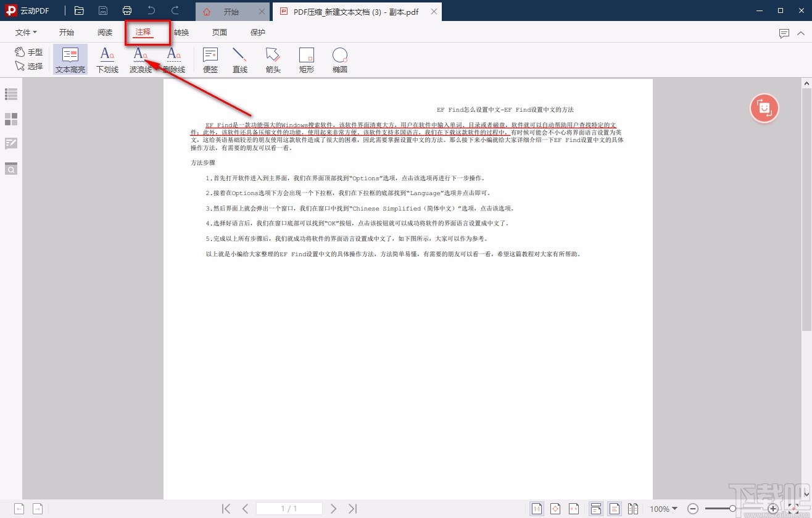Select the 下划线 underline annotation tool
The height and width of the screenshot is (518, 812).
pos(107,59)
